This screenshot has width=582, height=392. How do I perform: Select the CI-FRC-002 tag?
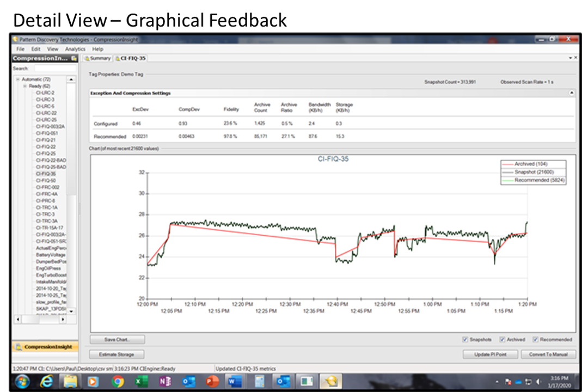47,187
